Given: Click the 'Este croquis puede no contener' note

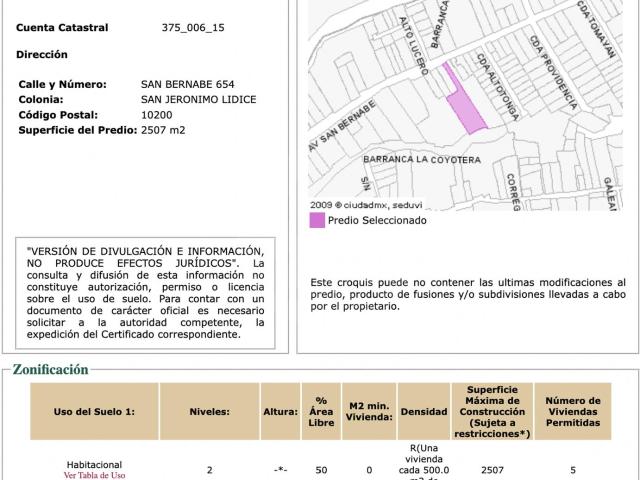Looking at the screenshot, I should (x=468, y=294).
